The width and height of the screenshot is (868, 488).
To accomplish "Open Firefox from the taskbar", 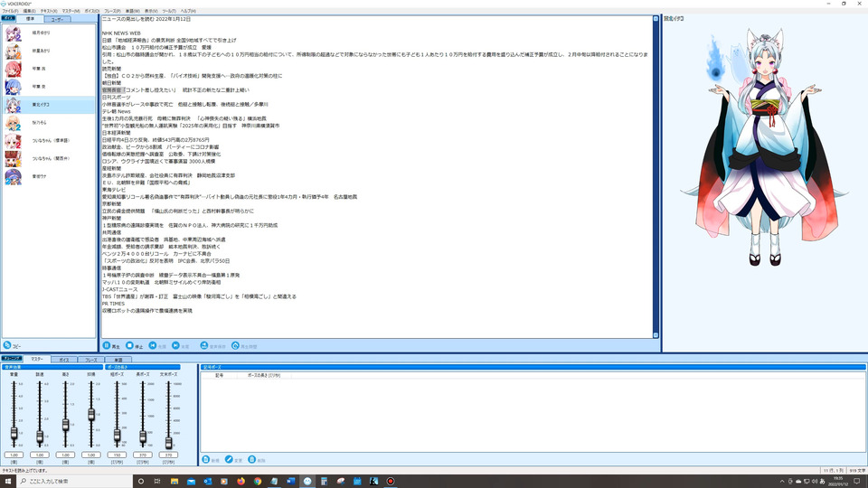I will click(241, 482).
